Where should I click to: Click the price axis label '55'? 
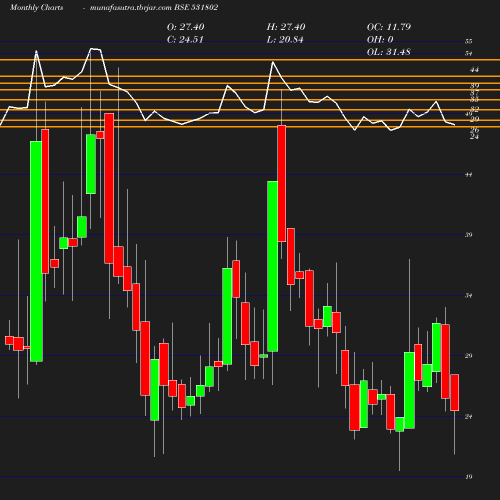point(469,42)
